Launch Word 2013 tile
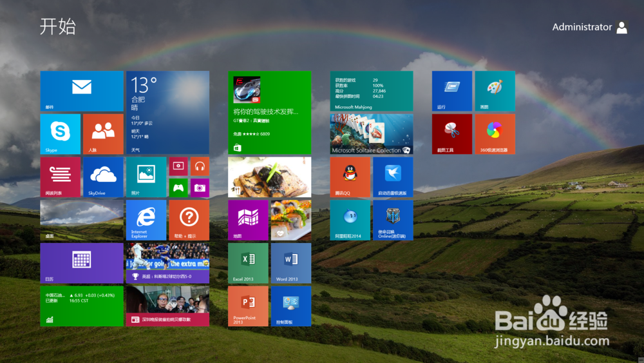This screenshot has width=644, height=363. click(x=291, y=263)
